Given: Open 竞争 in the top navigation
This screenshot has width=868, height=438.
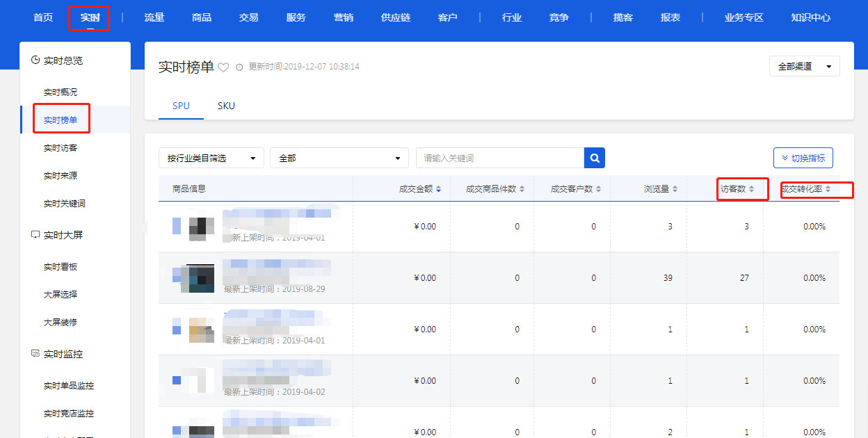Looking at the screenshot, I should tap(558, 17).
